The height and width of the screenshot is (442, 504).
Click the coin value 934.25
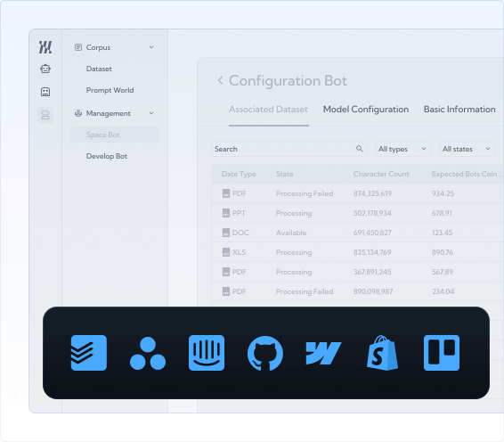(443, 193)
